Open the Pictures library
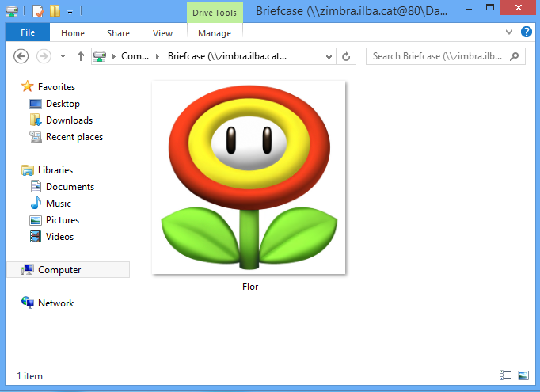Image resolution: width=540 pixels, height=392 pixels. [63, 220]
